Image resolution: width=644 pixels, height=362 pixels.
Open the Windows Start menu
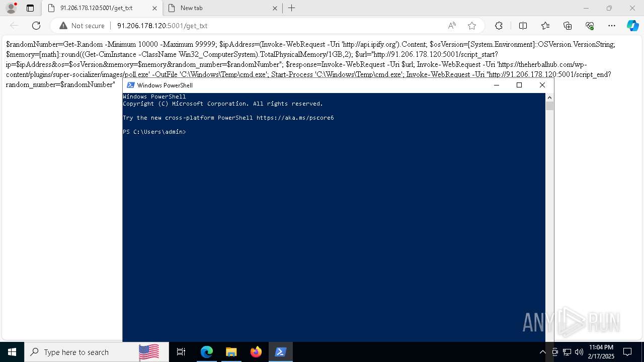[12, 352]
